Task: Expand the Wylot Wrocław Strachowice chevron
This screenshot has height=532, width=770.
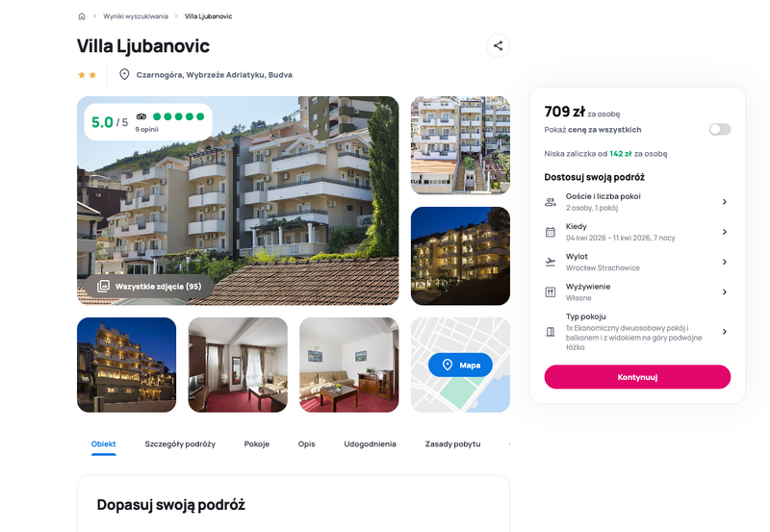Action: tap(725, 262)
